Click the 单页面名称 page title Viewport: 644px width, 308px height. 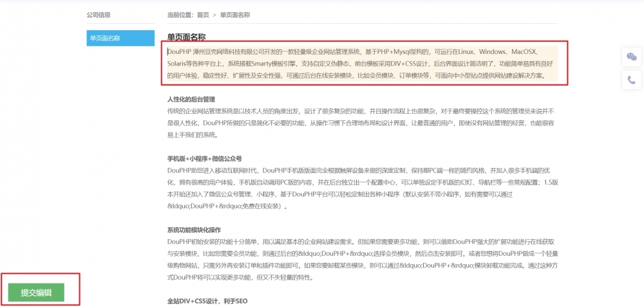point(187,37)
